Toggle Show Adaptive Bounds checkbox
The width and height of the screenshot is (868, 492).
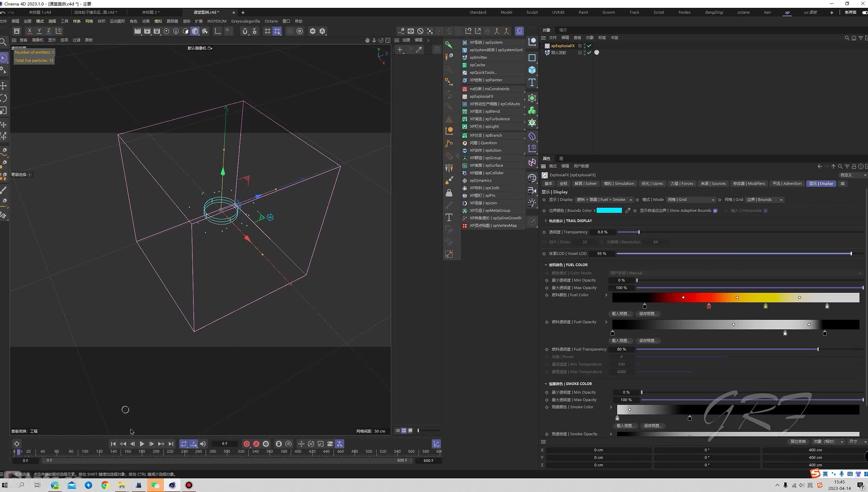[715, 211]
